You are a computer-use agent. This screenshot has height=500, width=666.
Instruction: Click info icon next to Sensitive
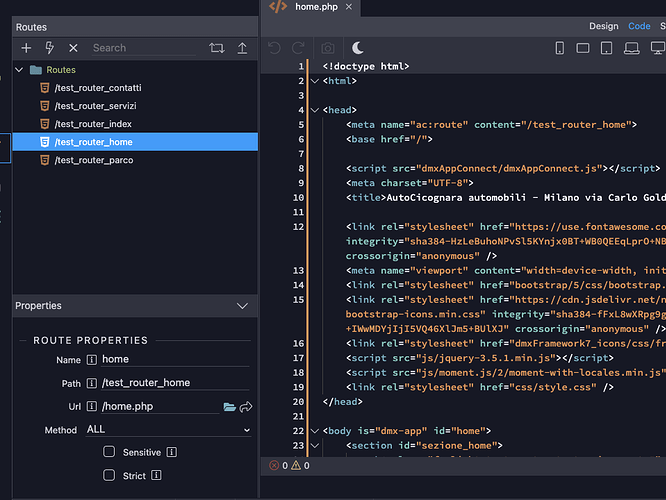pyautogui.click(x=172, y=452)
